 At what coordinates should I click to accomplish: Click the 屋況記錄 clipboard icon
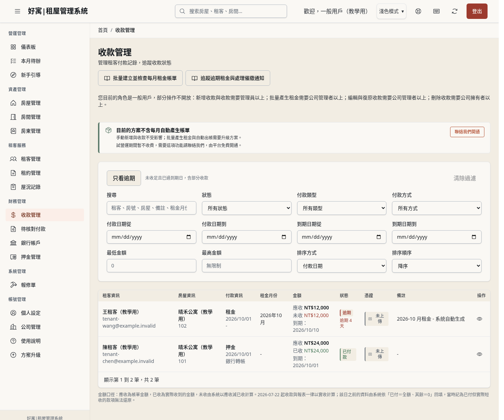pos(13,187)
